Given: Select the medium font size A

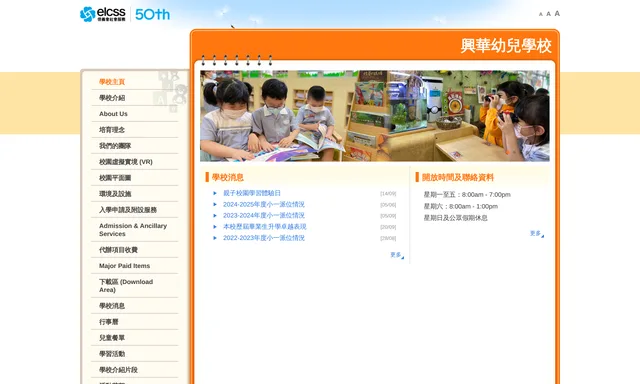Looking at the screenshot, I should tap(549, 14).
